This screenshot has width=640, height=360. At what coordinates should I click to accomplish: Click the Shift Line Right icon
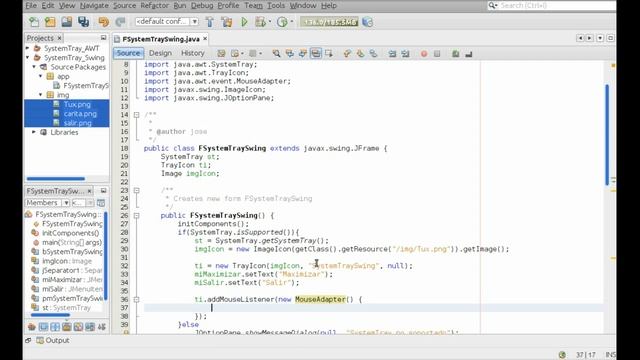[405, 53]
